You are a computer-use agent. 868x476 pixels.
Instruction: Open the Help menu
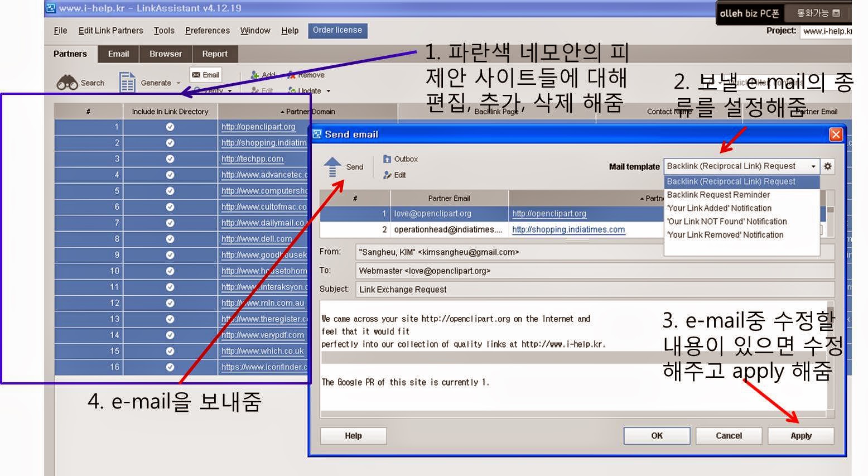[290, 31]
